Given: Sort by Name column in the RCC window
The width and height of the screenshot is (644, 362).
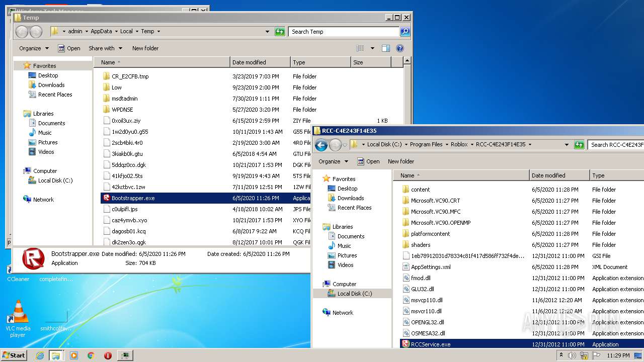Looking at the screenshot, I should pyautogui.click(x=461, y=175).
